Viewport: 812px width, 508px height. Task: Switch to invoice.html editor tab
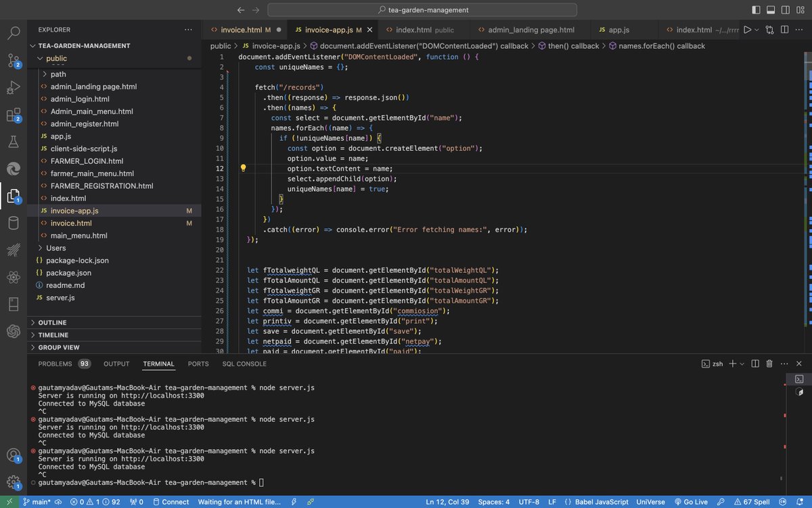click(245, 30)
